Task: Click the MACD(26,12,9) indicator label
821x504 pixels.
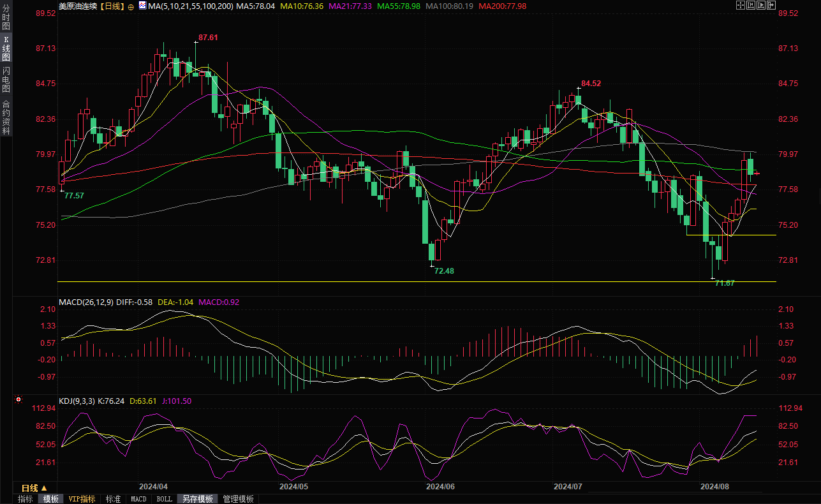Action: [x=86, y=302]
